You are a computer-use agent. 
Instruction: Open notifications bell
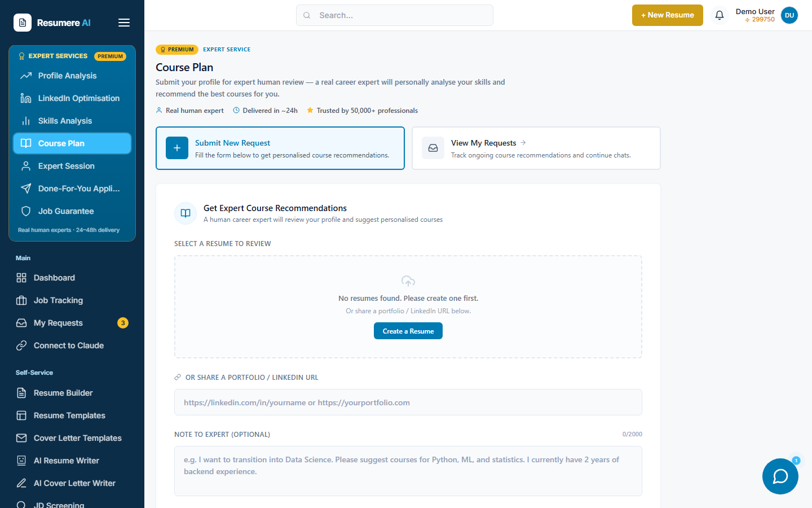click(x=720, y=15)
